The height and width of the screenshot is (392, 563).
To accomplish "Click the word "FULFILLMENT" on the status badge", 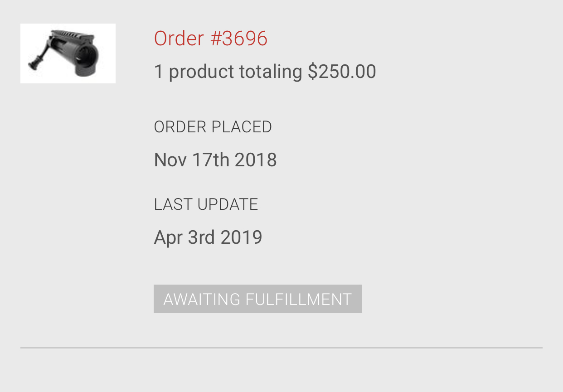I will (x=298, y=299).
